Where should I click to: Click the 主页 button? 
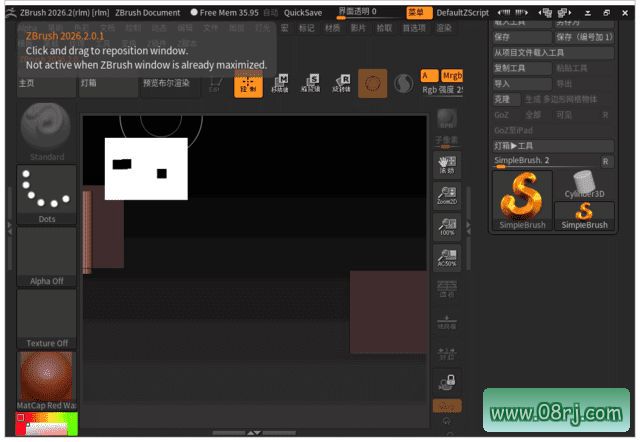click(46, 84)
